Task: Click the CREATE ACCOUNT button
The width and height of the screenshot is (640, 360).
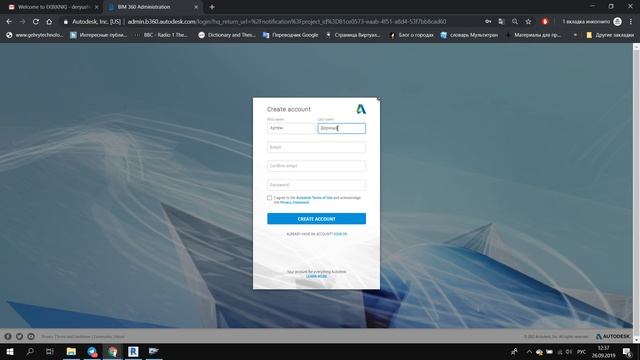Action: [x=316, y=219]
